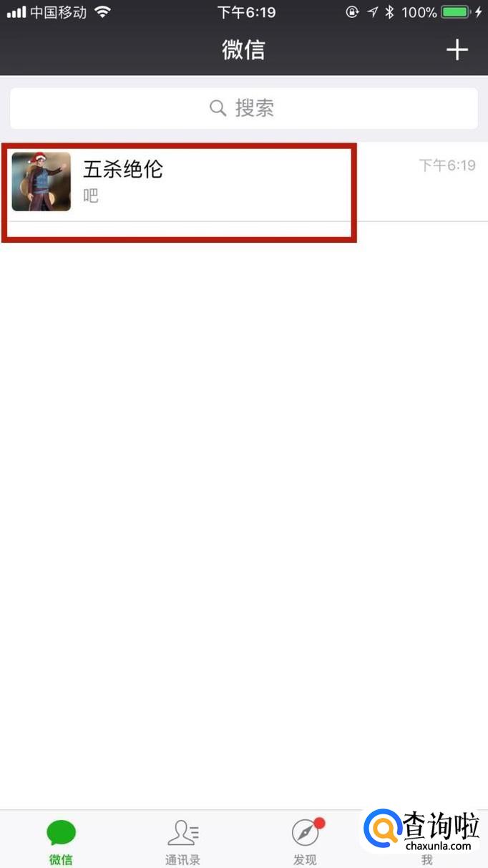Switch to the 我 tab
This screenshot has height=868, width=488.
coord(427,859)
